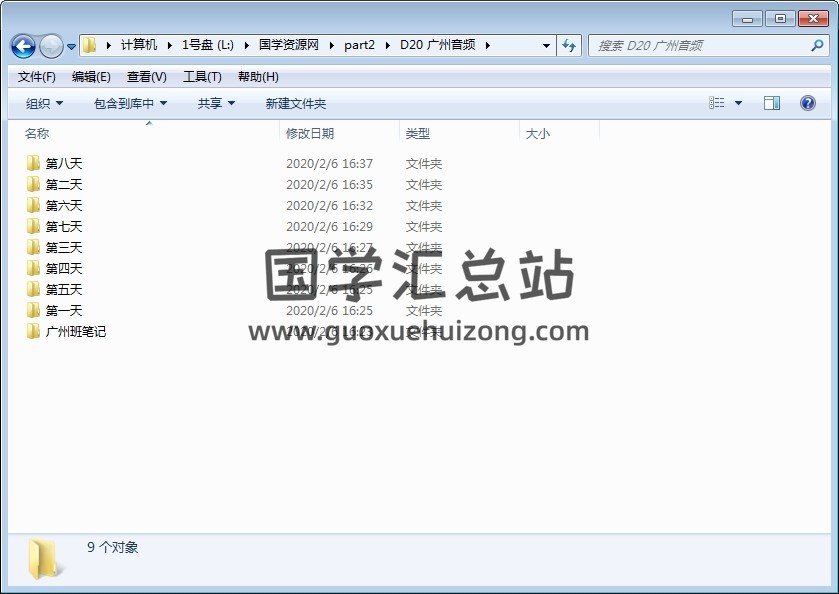Expand the arrow after 计算机 breadcrumb
Screen dimensions: 839x594
pos(170,45)
